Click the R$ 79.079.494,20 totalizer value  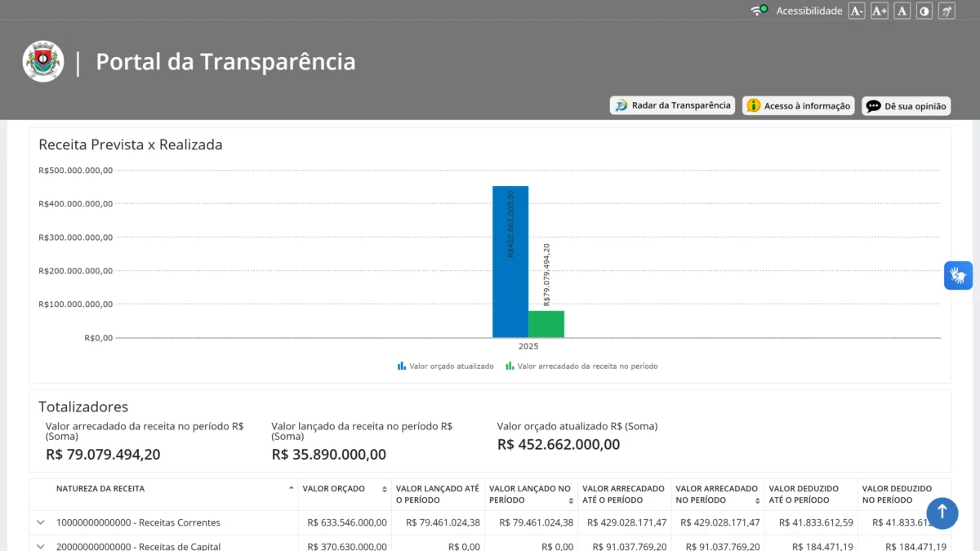(x=103, y=455)
